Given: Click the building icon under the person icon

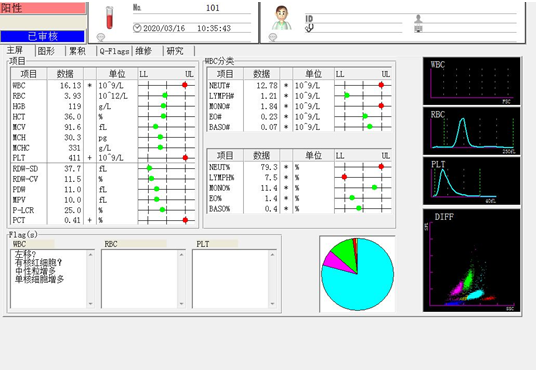Looking at the screenshot, I should (418, 29).
